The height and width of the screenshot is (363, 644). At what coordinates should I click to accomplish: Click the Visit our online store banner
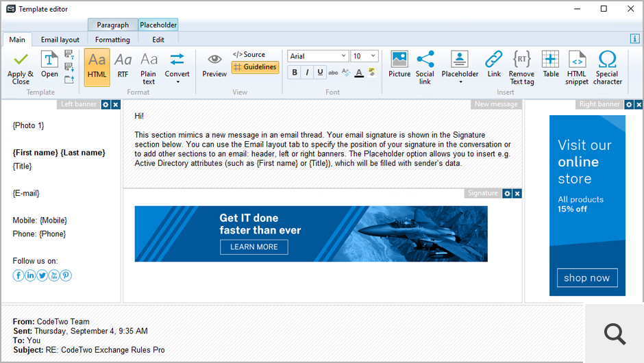(587, 205)
